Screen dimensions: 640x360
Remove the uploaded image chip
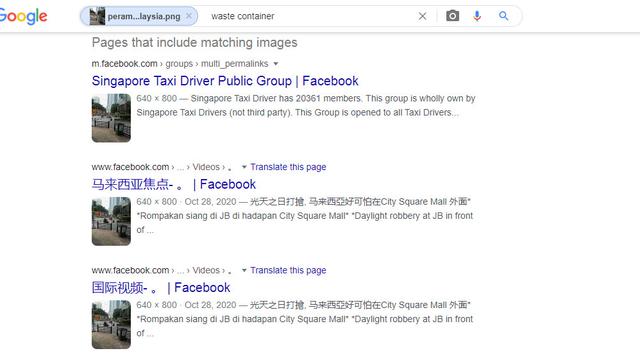[x=189, y=16]
